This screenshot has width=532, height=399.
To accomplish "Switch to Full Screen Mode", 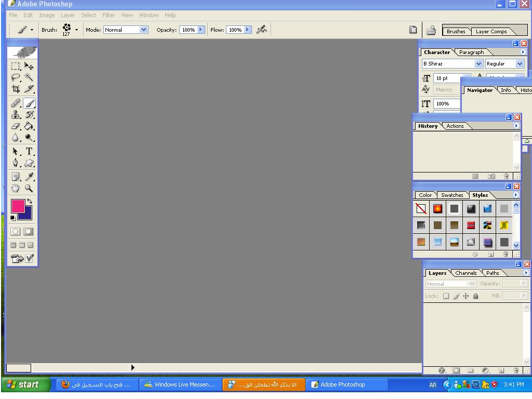I will (31, 245).
